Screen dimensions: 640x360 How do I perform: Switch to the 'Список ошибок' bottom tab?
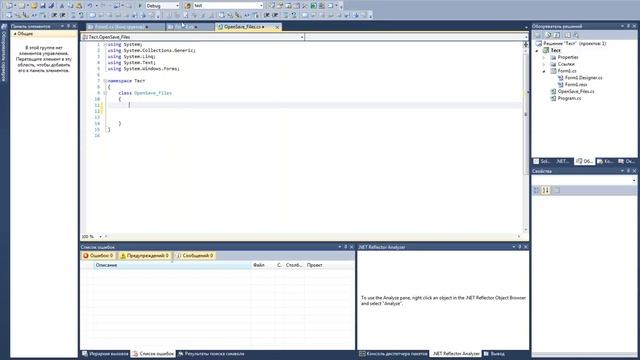(153, 354)
